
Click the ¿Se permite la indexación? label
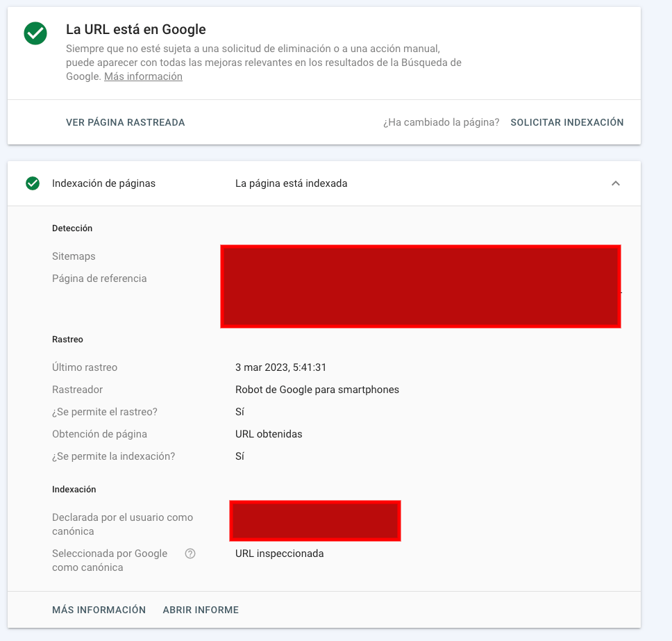tap(114, 456)
